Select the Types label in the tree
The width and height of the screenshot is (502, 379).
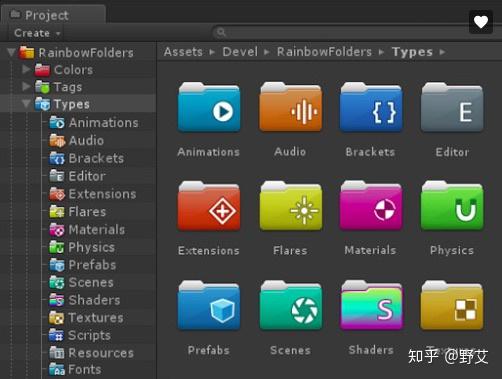pos(72,104)
